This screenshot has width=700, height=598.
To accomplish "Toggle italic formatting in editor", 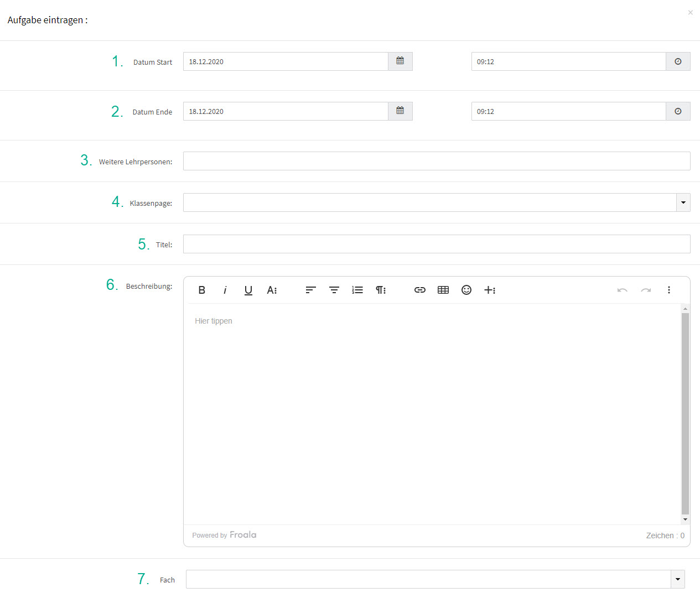I will pyautogui.click(x=225, y=290).
